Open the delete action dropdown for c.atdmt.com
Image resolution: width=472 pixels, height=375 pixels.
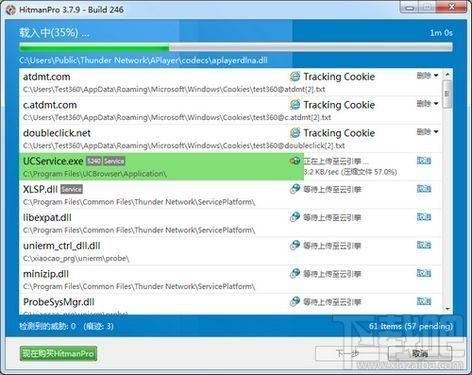[427, 104]
